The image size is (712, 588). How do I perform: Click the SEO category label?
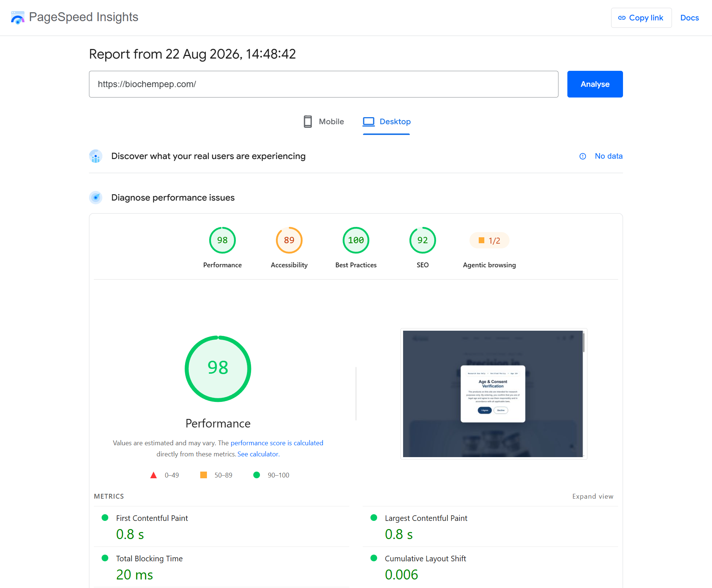click(x=423, y=265)
